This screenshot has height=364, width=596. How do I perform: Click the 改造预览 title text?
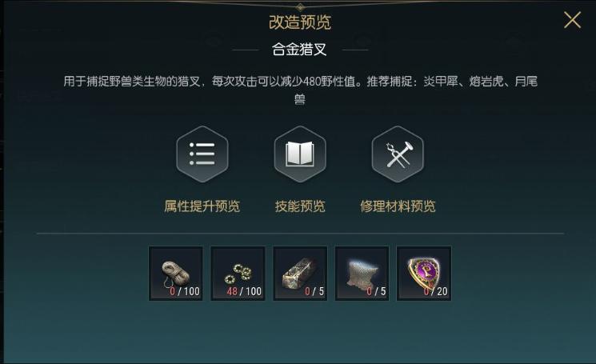[x=300, y=22]
